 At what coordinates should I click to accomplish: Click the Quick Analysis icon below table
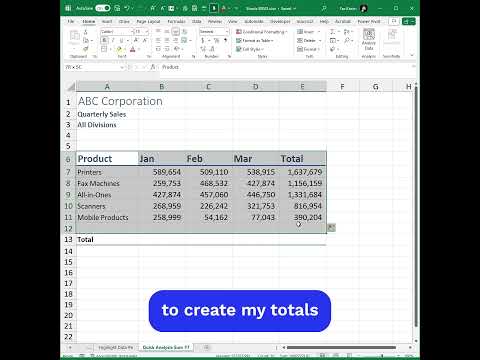click(331, 228)
